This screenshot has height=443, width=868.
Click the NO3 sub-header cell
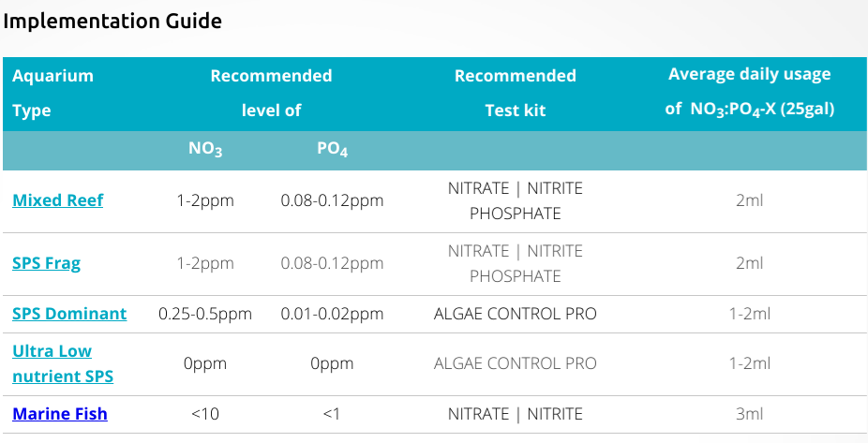(205, 149)
